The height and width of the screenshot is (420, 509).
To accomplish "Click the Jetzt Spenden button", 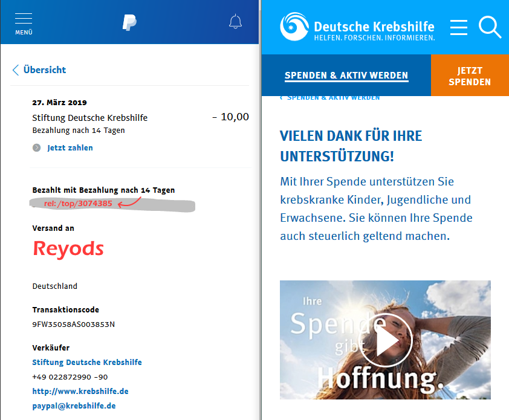I will [x=470, y=76].
